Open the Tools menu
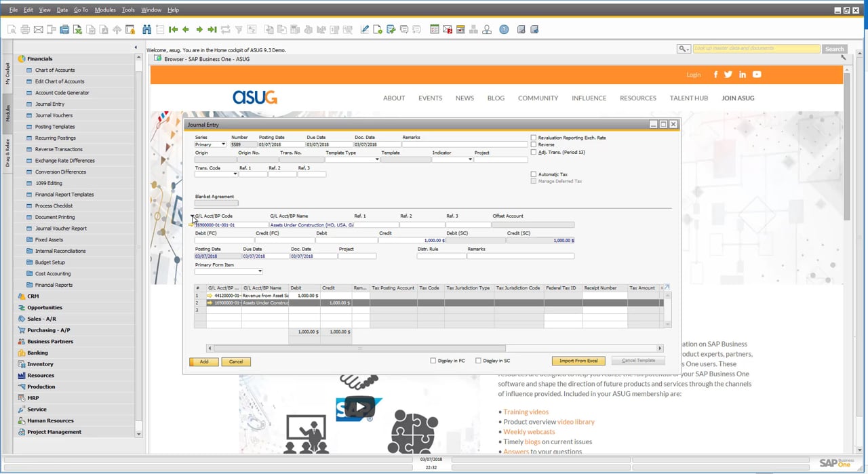 (x=128, y=10)
